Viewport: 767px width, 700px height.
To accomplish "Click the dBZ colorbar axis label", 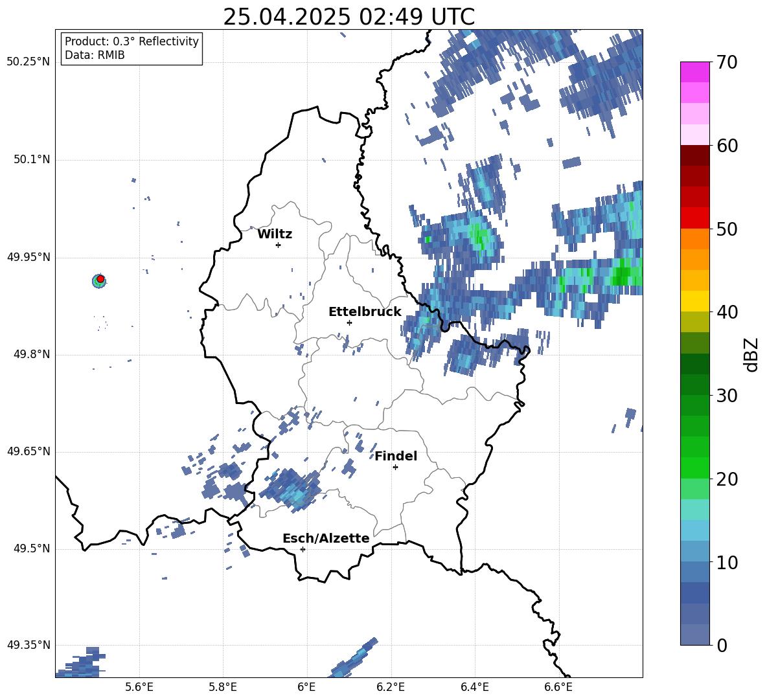I will point(751,354).
